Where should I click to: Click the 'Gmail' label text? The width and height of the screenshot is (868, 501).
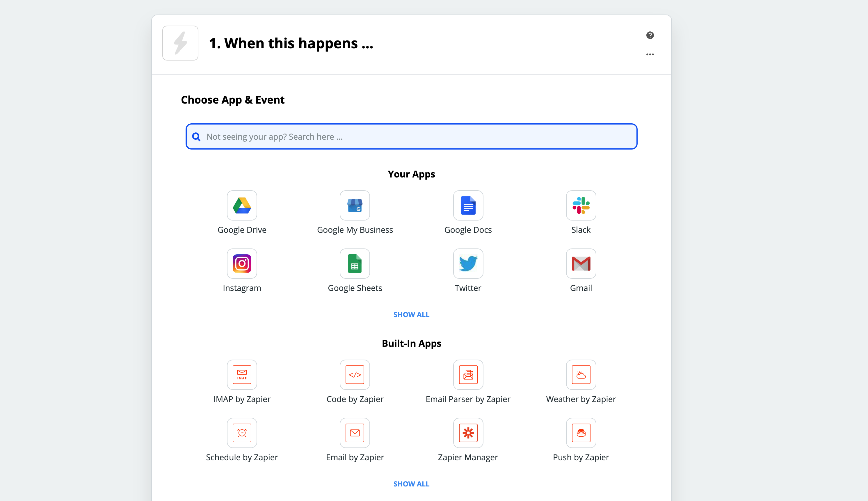[x=581, y=288]
